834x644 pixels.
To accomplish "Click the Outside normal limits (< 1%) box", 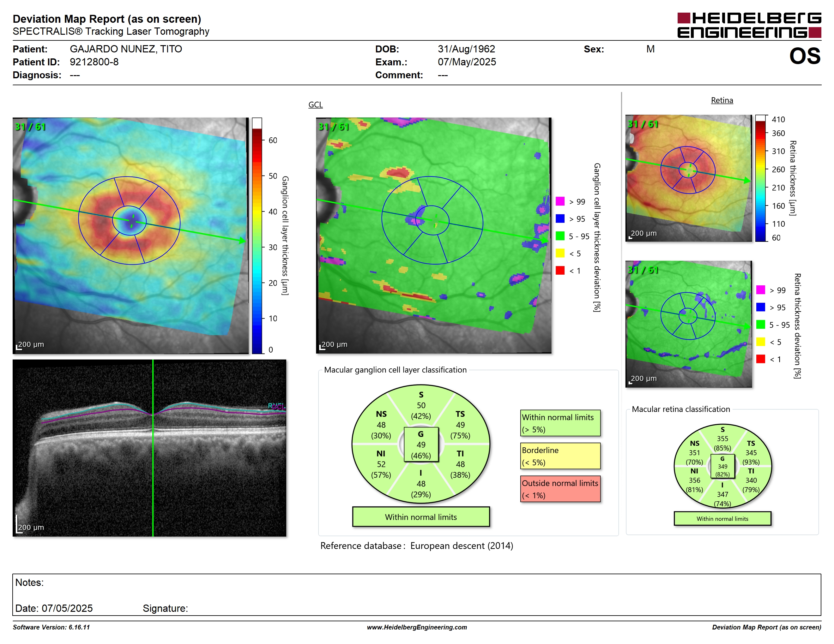I will pyautogui.click(x=560, y=489).
